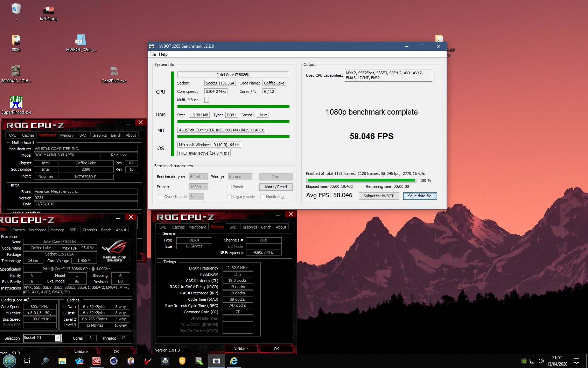Switch to Bench tab in Mainboard CPU-Z window
The image size is (588, 368).
tap(116, 135)
